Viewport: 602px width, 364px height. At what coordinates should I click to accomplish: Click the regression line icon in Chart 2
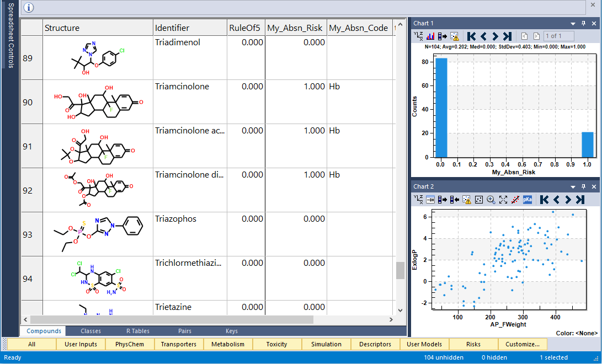click(515, 200)
